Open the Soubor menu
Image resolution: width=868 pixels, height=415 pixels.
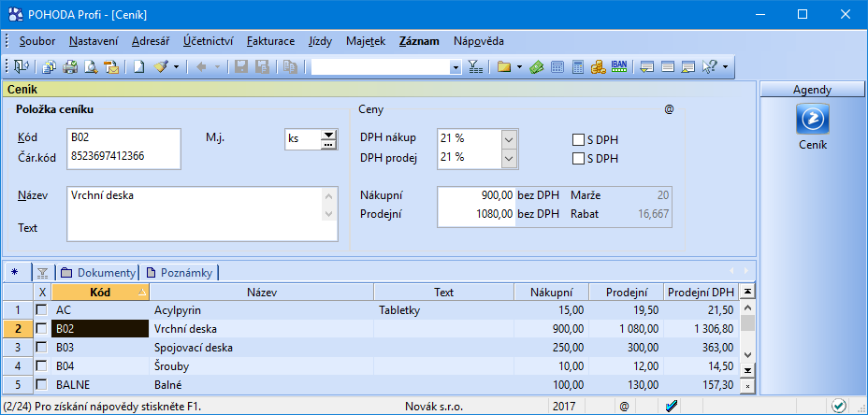coord(37,41)
